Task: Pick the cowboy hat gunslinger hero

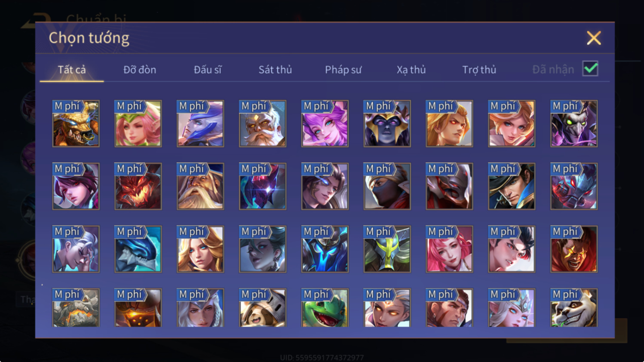Action: tap(512, 187)
